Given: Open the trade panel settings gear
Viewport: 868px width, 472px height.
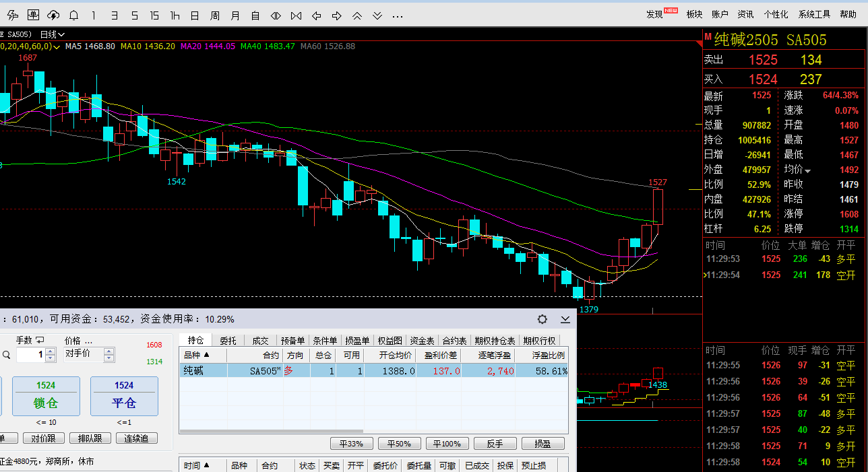Looking at the screenshot, I should (542, 319).
